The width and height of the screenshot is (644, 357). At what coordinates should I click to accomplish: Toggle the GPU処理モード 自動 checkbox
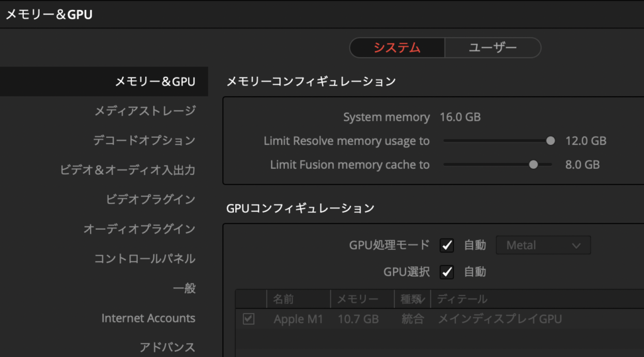(x=447, y=246)
